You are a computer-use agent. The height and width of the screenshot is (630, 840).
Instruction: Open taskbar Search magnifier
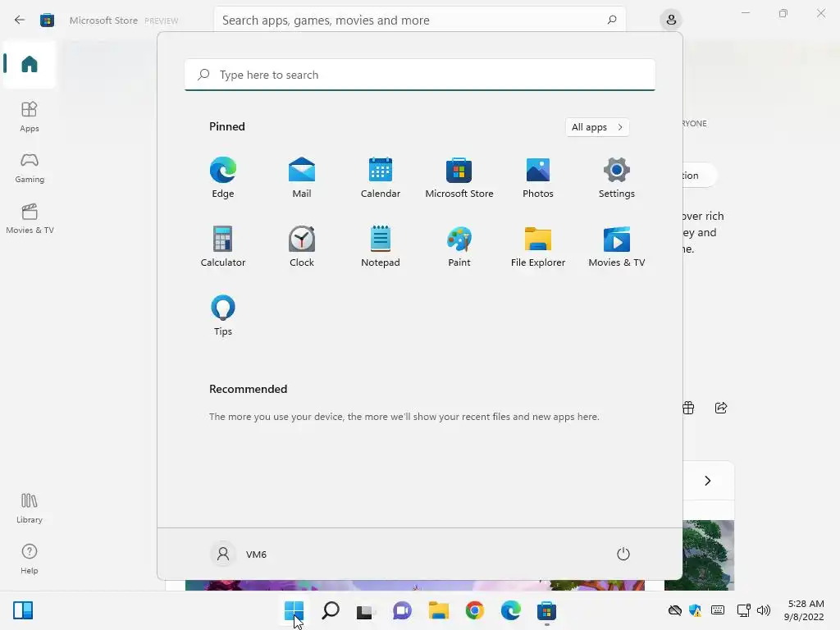331,610
